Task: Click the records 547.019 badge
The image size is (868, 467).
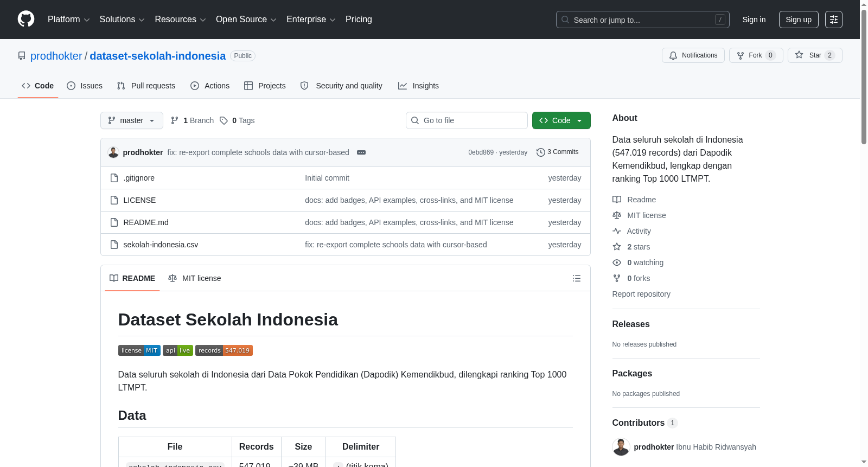Action: point(224,350)
